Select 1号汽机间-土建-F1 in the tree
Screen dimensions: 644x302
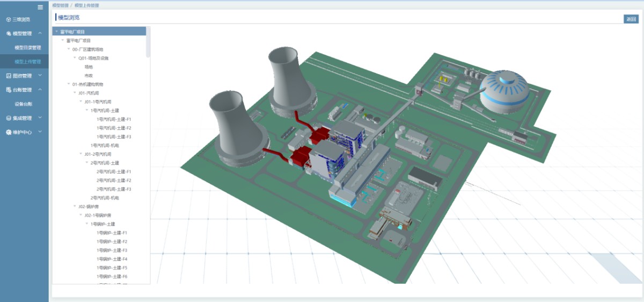pyautogui.click(x=114, y=119)
